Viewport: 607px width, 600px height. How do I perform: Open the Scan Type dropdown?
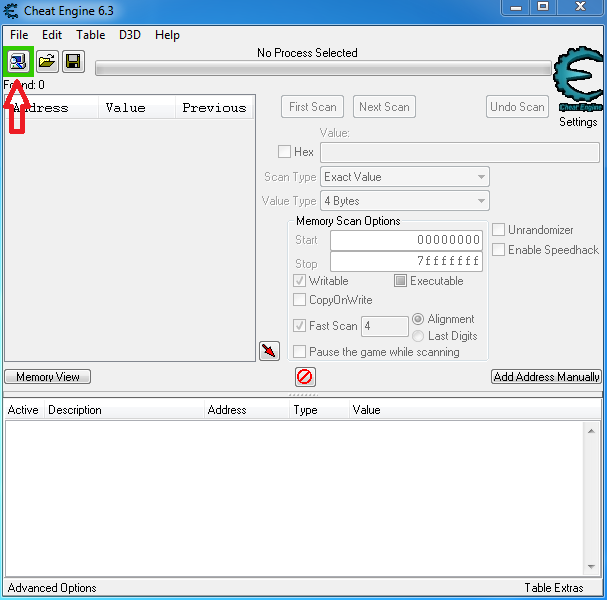[x=405, y=177]
